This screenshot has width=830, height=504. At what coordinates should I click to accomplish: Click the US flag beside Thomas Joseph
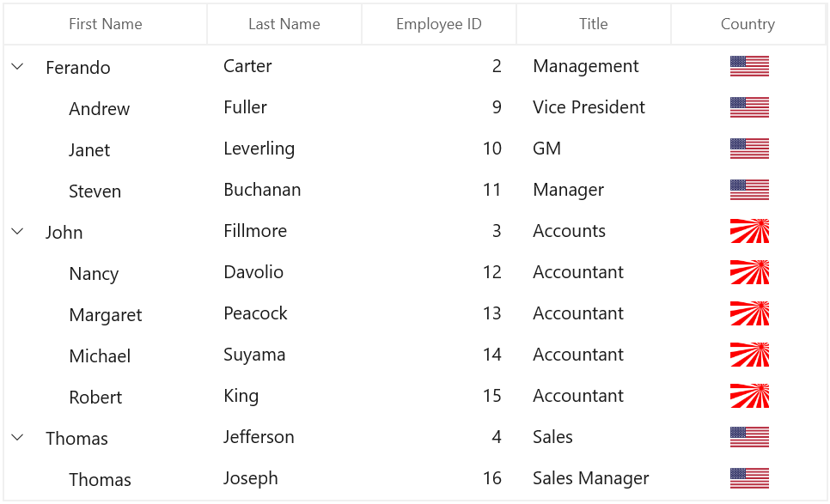click(748, 478)
